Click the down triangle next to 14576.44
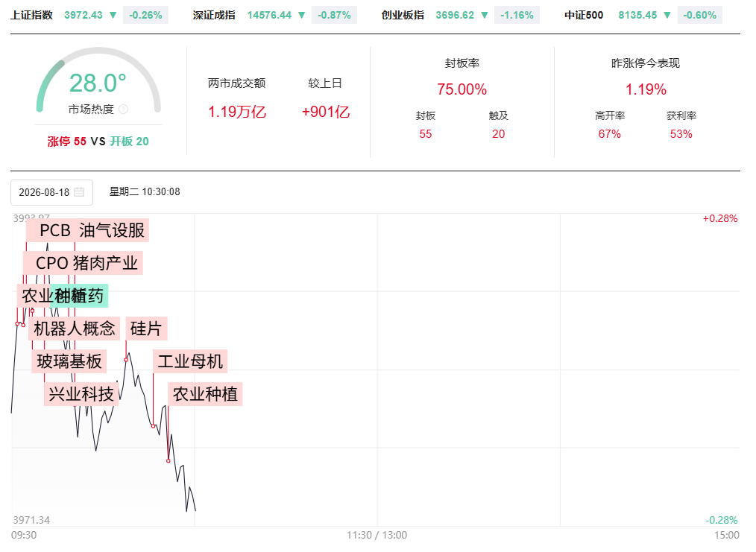 pos(302,15)
